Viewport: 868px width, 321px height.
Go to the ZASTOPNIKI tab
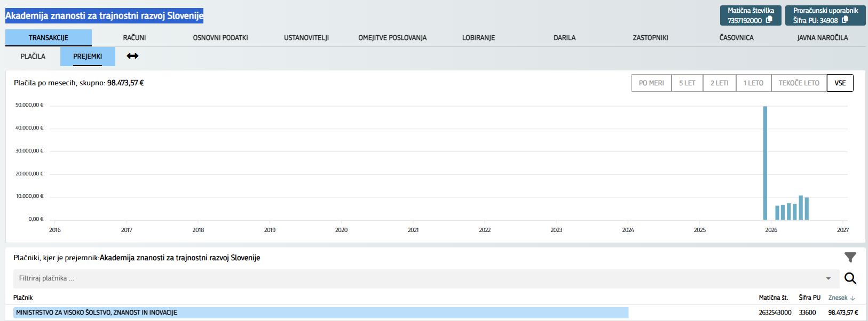[x=650, y=38]
